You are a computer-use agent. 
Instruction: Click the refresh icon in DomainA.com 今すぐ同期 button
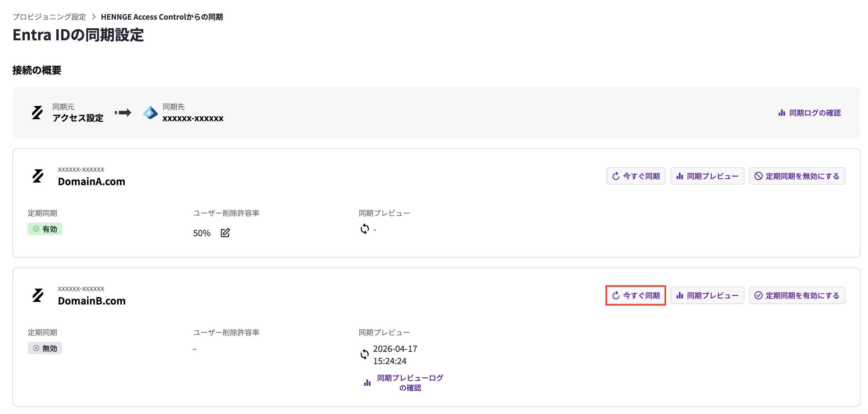pos(616,176)
